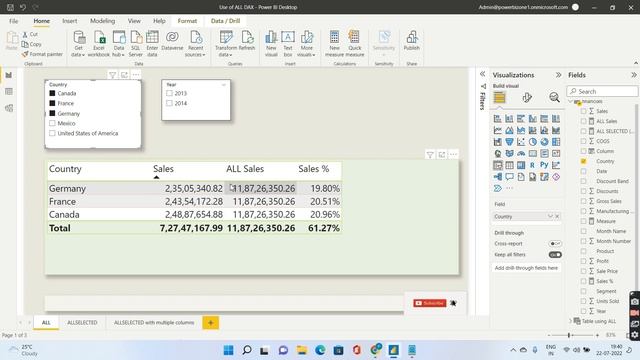Viewport: 640px width, 360px height.
Task: Switch to Report view in left sidebar
Action: pyautogui.click(x=9, y=75)
